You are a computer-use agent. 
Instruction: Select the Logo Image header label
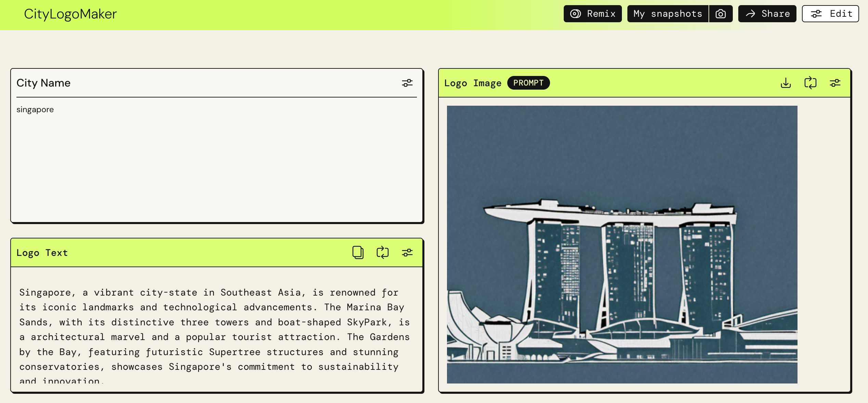(x=473, y=83)
